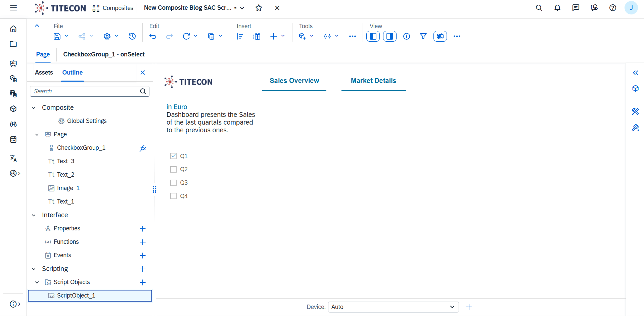This screenshot has width=644, height=316.
Task: Toggle the left side panel view button
Action: tap(373, 36)
